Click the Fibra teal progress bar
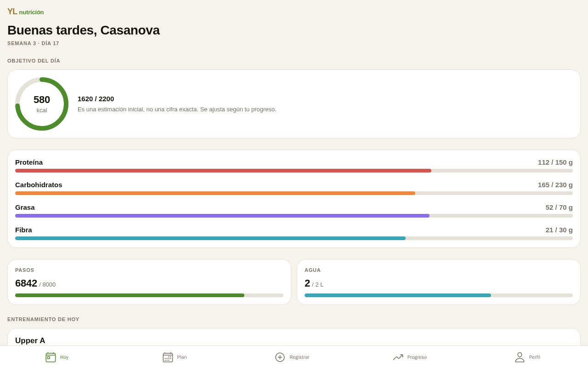588x368 pixels. [x=294, y=238]
